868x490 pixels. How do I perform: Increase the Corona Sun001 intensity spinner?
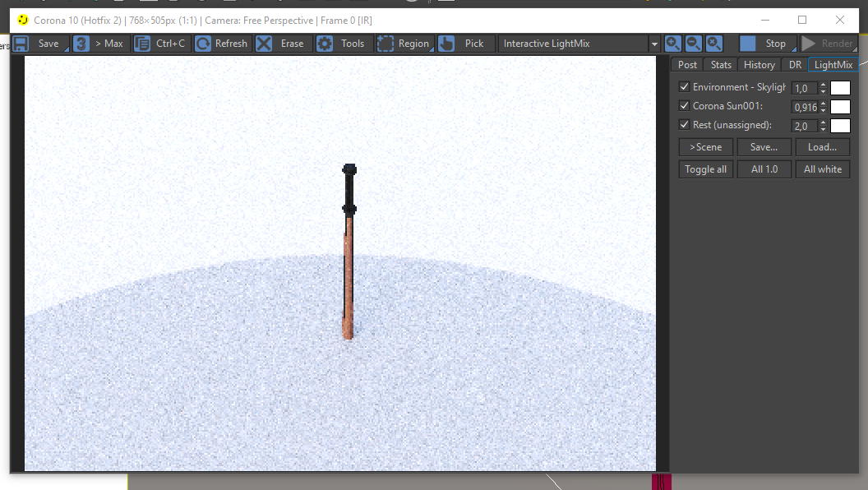coord(823,104)
